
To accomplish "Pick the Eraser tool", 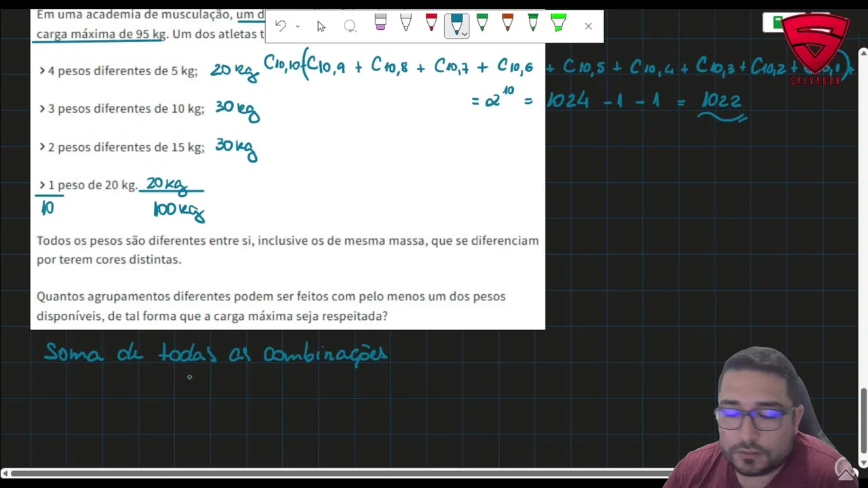I will 380,23.
